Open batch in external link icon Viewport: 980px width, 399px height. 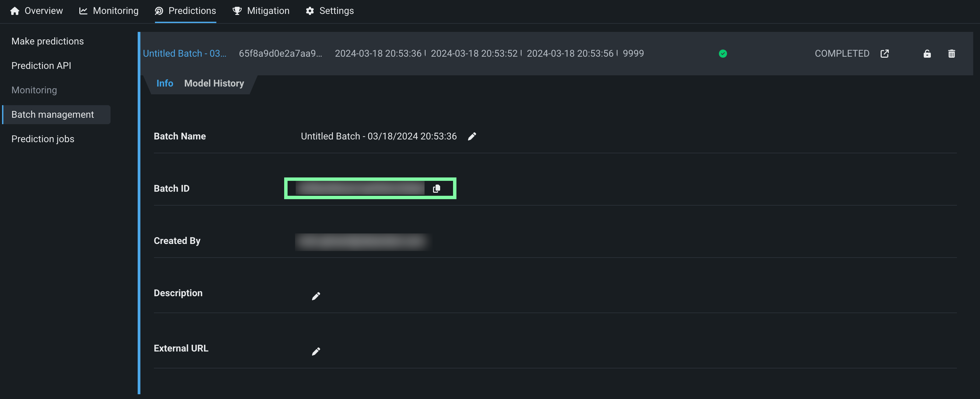point(884,54)
